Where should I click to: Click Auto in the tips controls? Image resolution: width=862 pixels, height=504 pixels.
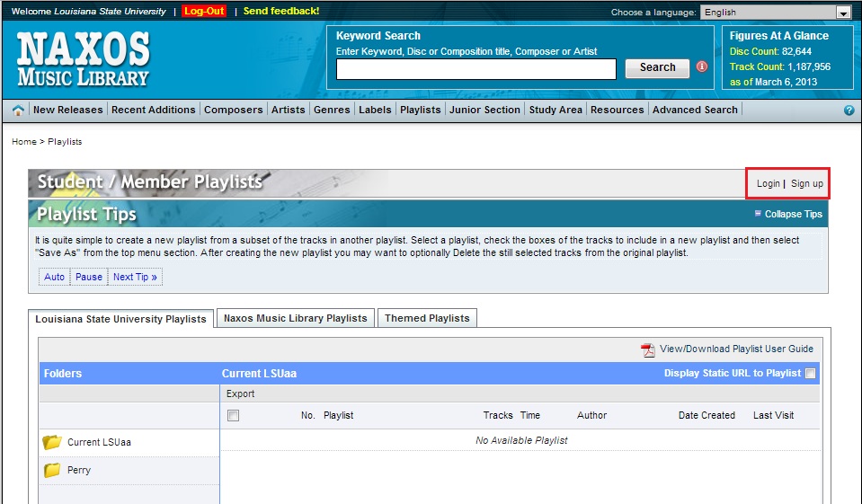[x=55, y=277]
